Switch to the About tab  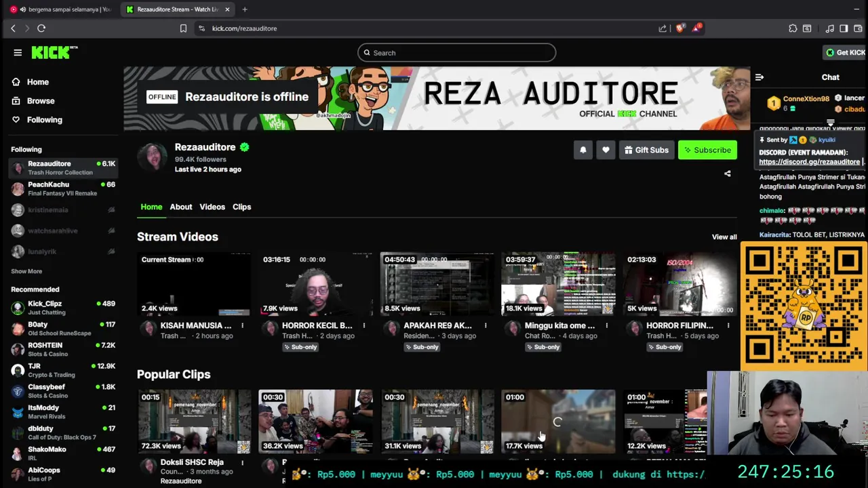[181, 207]
